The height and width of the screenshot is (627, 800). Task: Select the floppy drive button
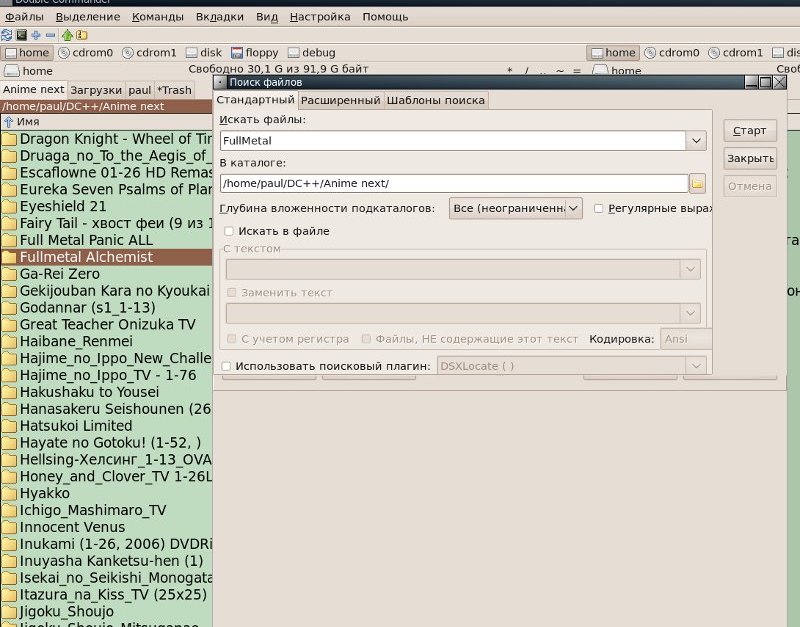coord(255,53)
